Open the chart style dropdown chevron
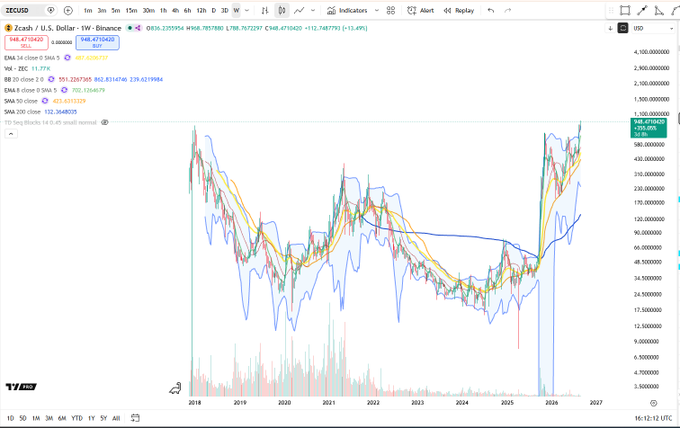Screen dimensions: 680x428 [313, 10]
